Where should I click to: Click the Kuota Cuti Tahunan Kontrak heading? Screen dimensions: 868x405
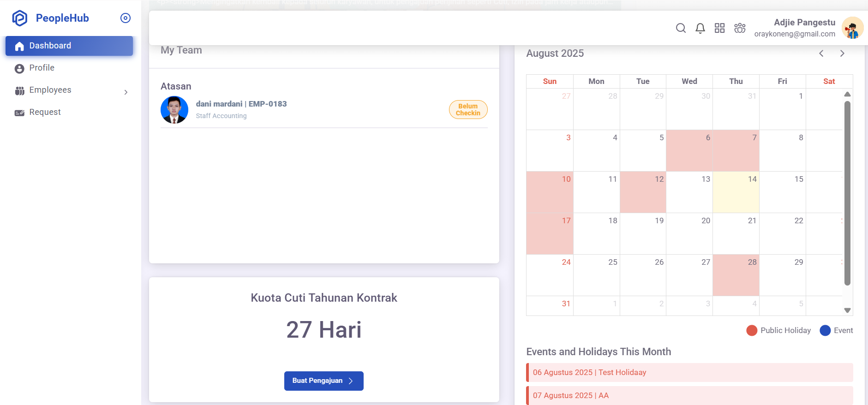click(x=323, y=298)
